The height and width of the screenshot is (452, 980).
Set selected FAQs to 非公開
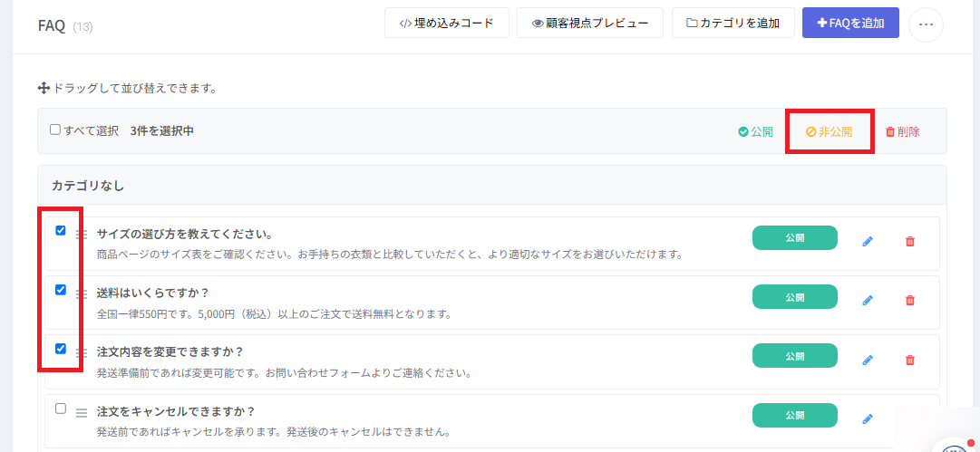pyautogui.click(x=829, y=131)
